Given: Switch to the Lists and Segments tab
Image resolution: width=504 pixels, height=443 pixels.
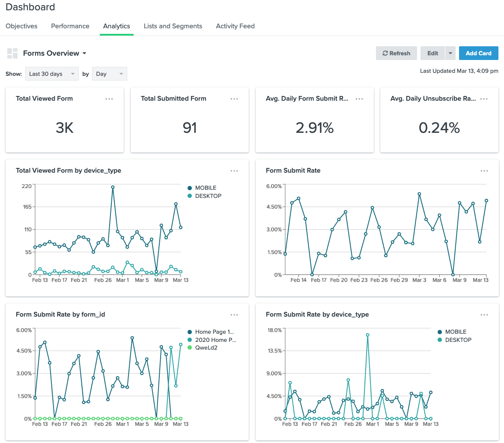Looking at the screenshot, I should pos(173,26).
